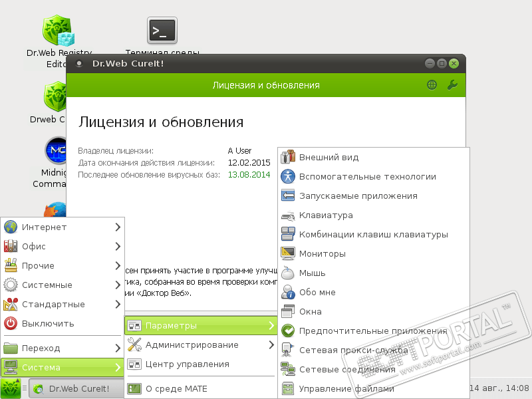Click the Сетевая прокси-служба icon
532x399 pixels.
(x=287, y=350)
